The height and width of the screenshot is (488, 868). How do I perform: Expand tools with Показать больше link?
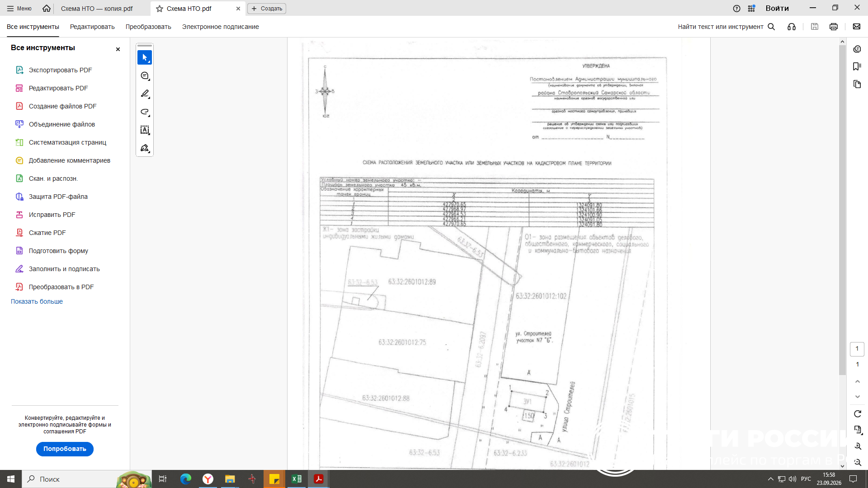37,301
